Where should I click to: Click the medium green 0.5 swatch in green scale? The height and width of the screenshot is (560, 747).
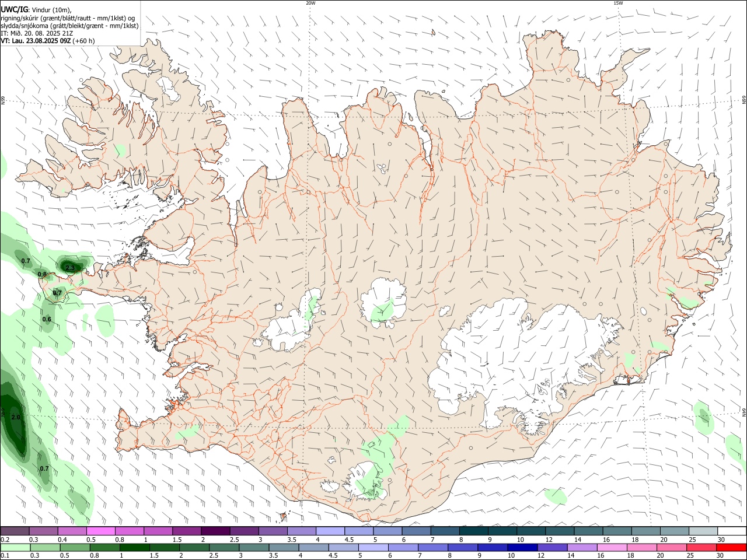[74, 548]
